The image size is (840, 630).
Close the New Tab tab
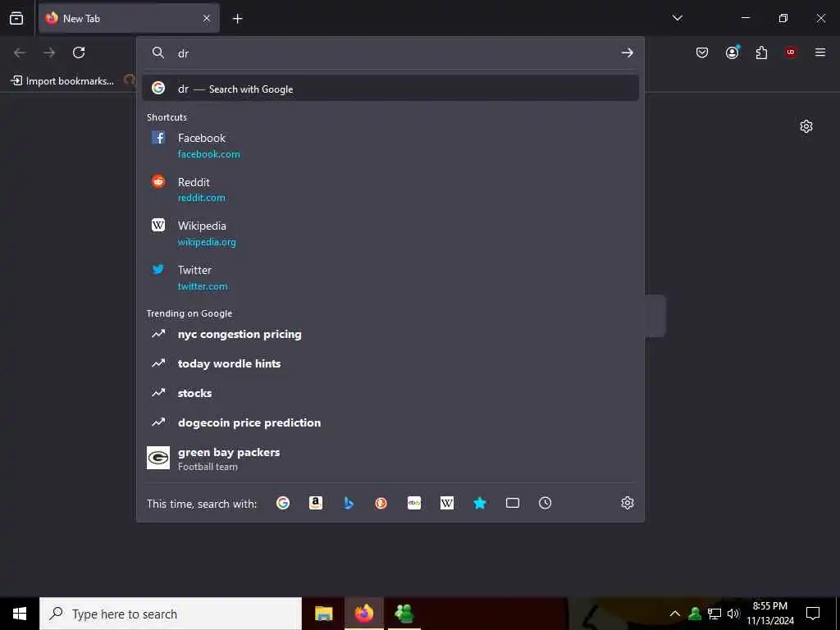point(207,19)
